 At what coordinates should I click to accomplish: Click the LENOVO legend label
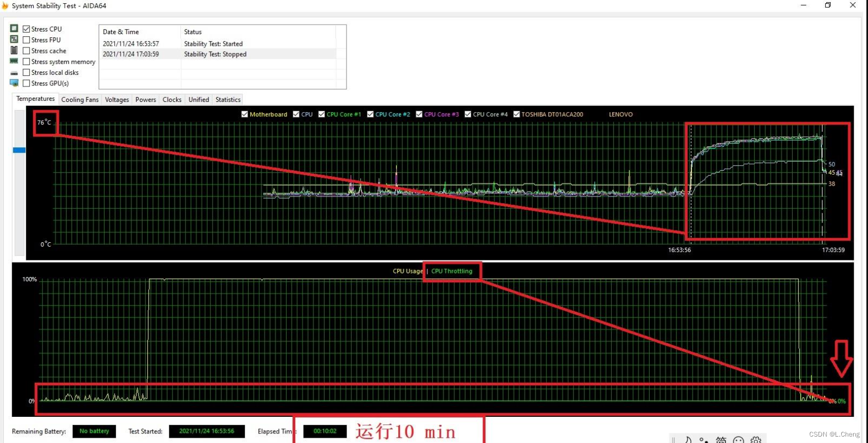621,114
